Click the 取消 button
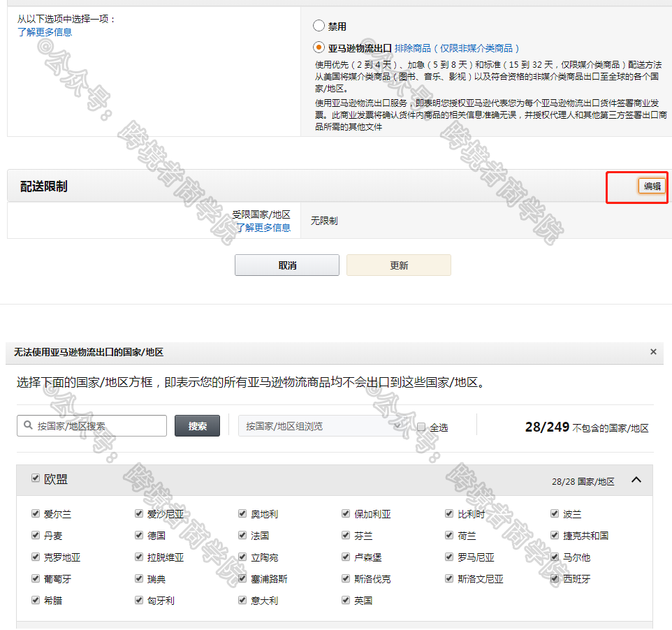The height and width of the screenshot is (630, 672). pyautogui.click(x=286, y=265)
